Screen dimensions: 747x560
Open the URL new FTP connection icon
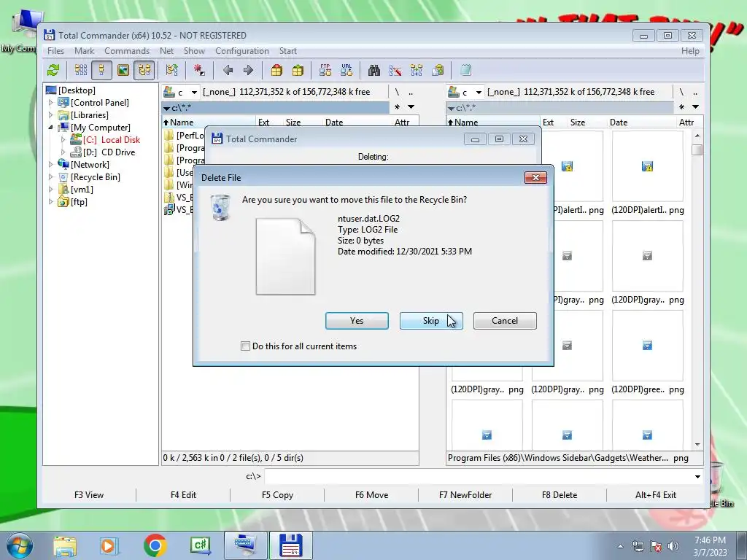(x=347, y=71)
